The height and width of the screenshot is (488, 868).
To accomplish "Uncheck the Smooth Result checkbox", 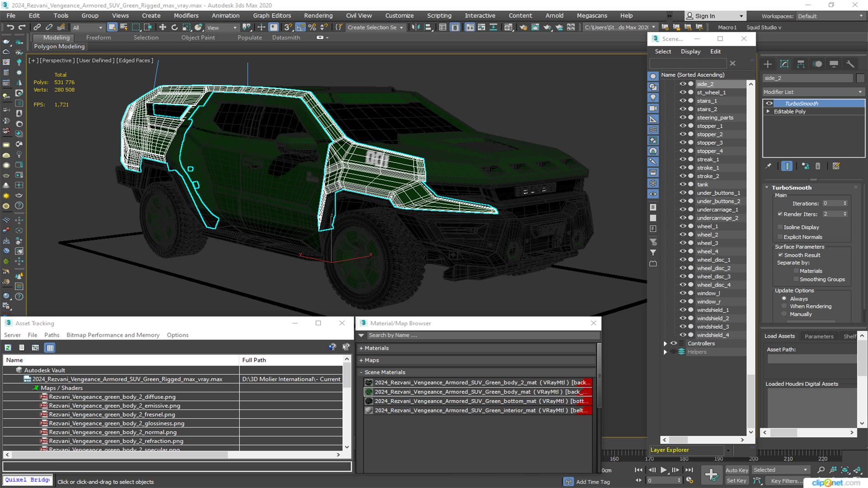I will [780, 255].
